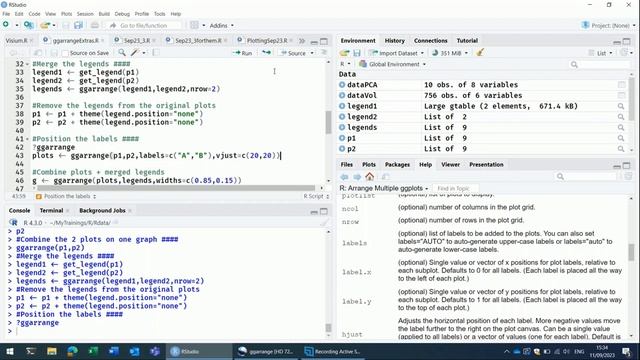Viewport: 640px width, 360px height.
Task: Switch to the Packages tab
Action: click(x=397, y=164)
